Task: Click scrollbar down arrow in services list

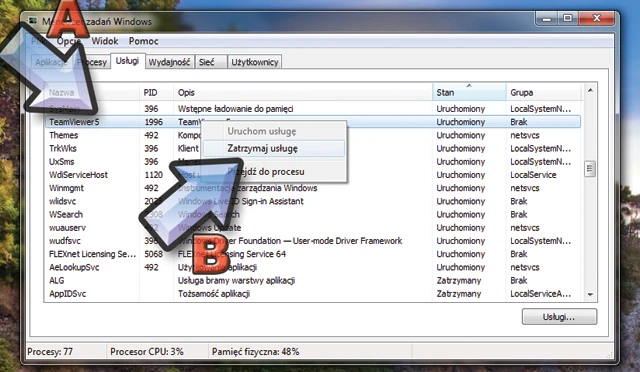Action: (x=590, y=295)
